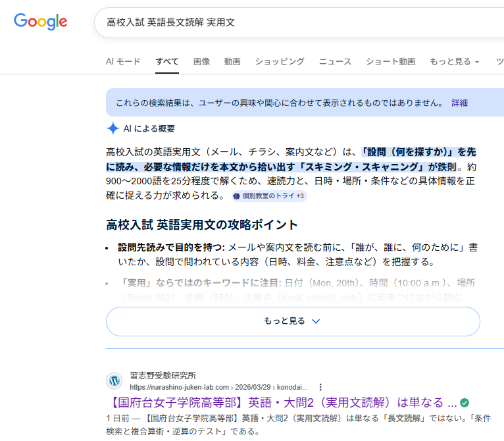
Task: Click the AI overview sparkle icon
Action: click(113, 128)
